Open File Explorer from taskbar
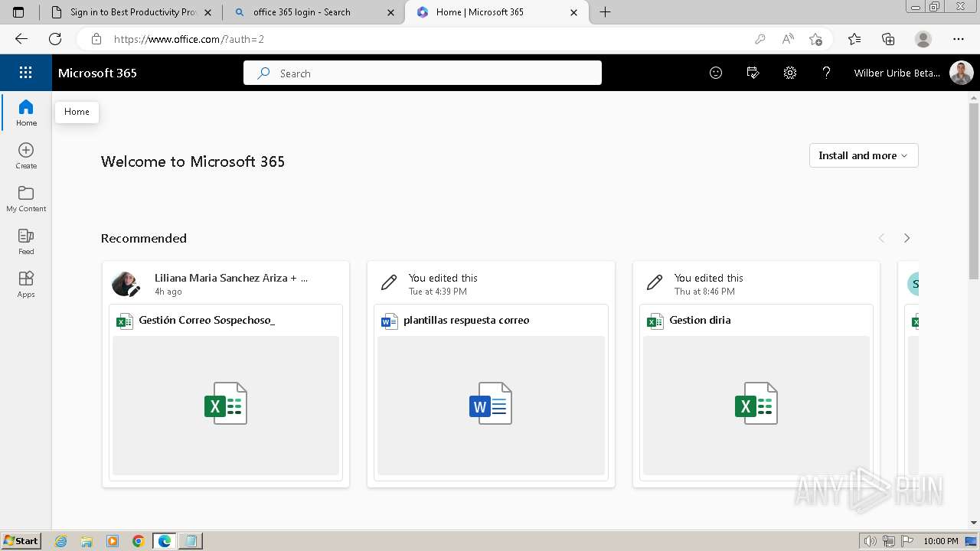980x551 pixels. [x=87, y=541]
